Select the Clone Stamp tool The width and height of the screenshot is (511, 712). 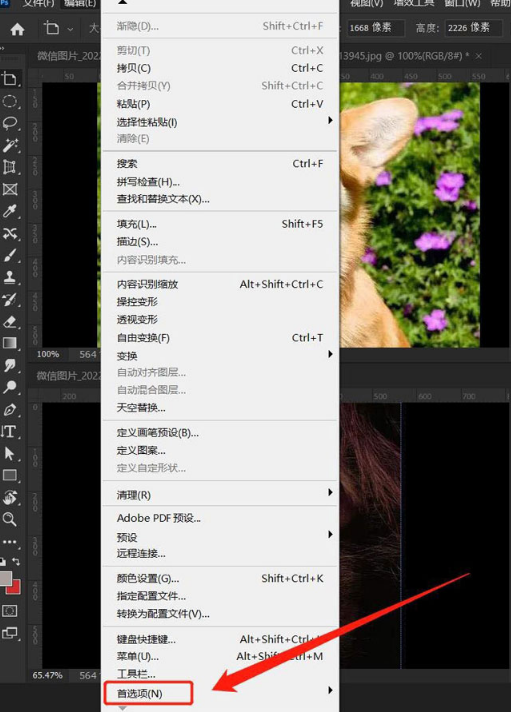click(10, 277)
